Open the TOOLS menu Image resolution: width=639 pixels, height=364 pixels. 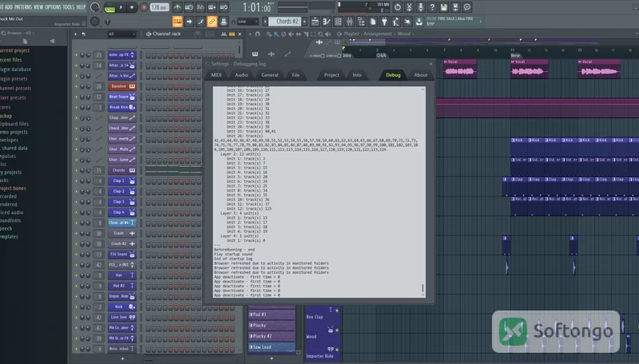pos(69,7)
